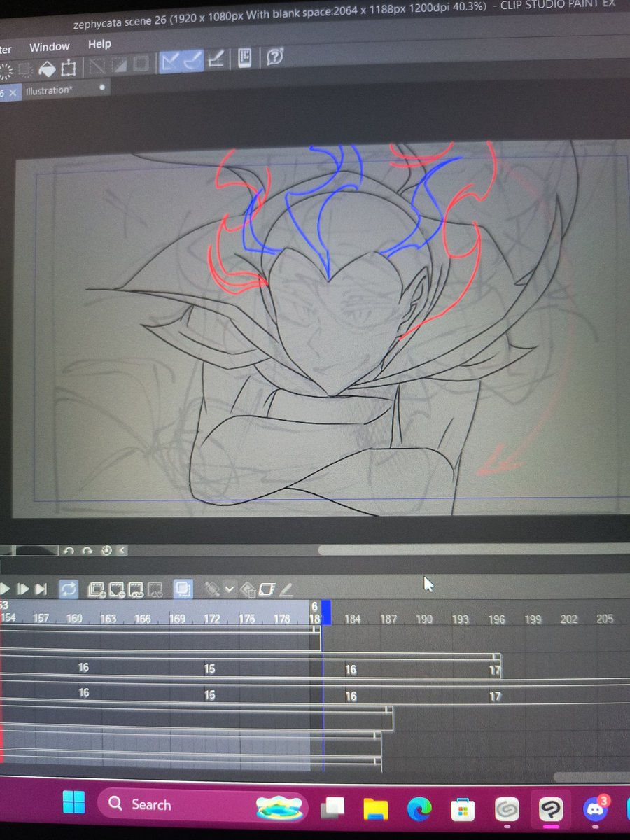Toggle onion skin on the timeline
Image resolution: width=630 pixels, height=840 pixels.
[183, 589]
